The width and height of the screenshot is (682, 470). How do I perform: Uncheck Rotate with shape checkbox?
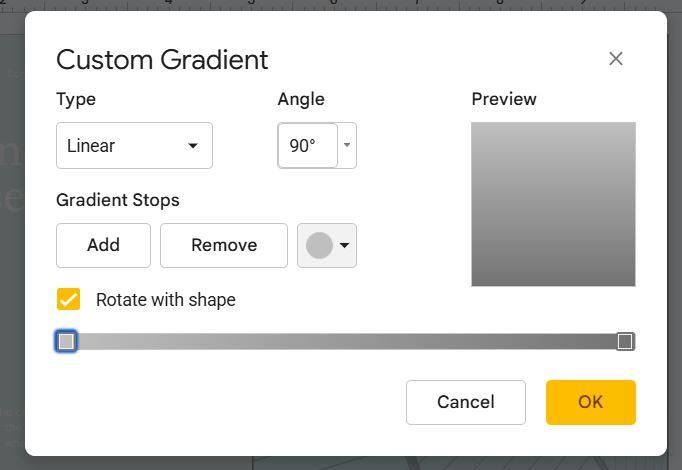68,300
